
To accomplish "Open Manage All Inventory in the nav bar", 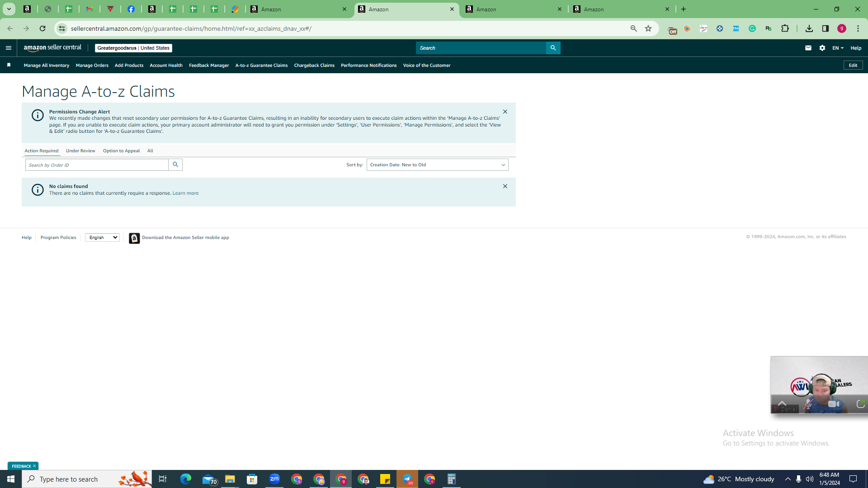I will coord(47,66).
